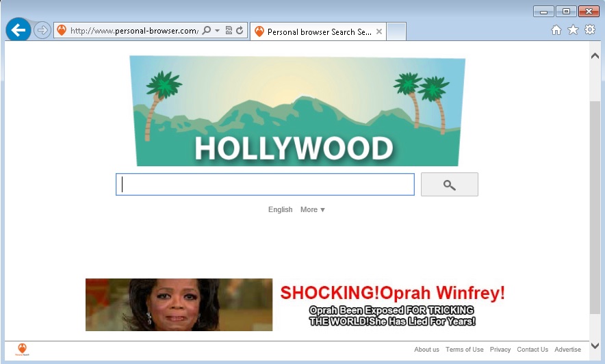605x364 pixels.
Task: Refresh the page with the reload icon
Action: point(240,30)
